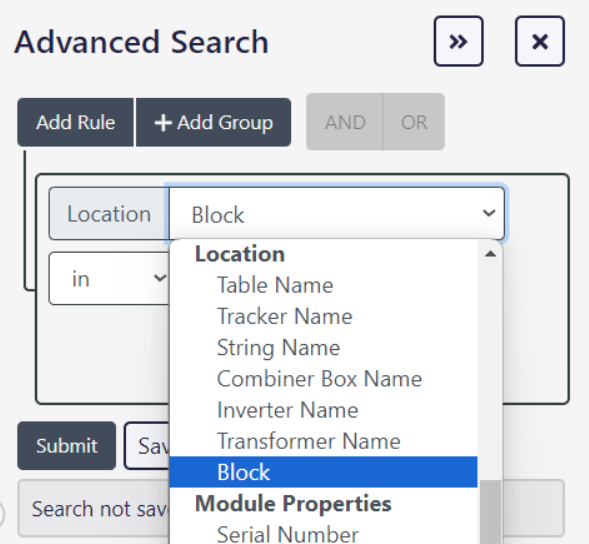Open the 'in' operator dropdown

pos(109,278)
